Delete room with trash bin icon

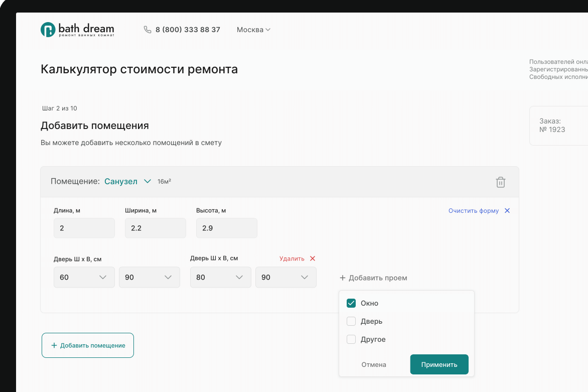(500, 182)
